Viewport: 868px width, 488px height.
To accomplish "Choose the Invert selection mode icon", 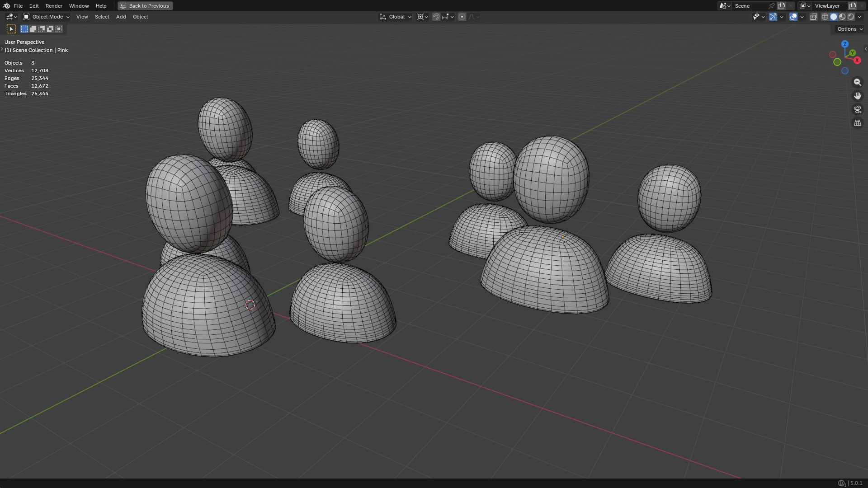I will 50,29.
